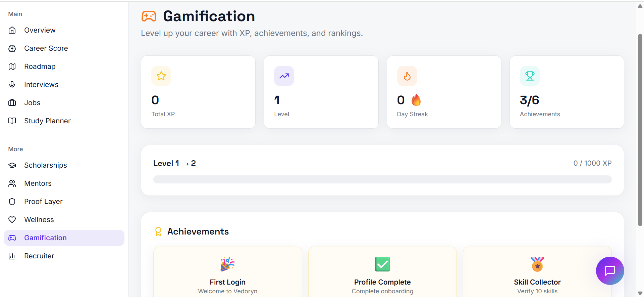The width and height of the screenshot is (644, 297).
Task: Navigate to Roadmap
Action: (64, 67)
